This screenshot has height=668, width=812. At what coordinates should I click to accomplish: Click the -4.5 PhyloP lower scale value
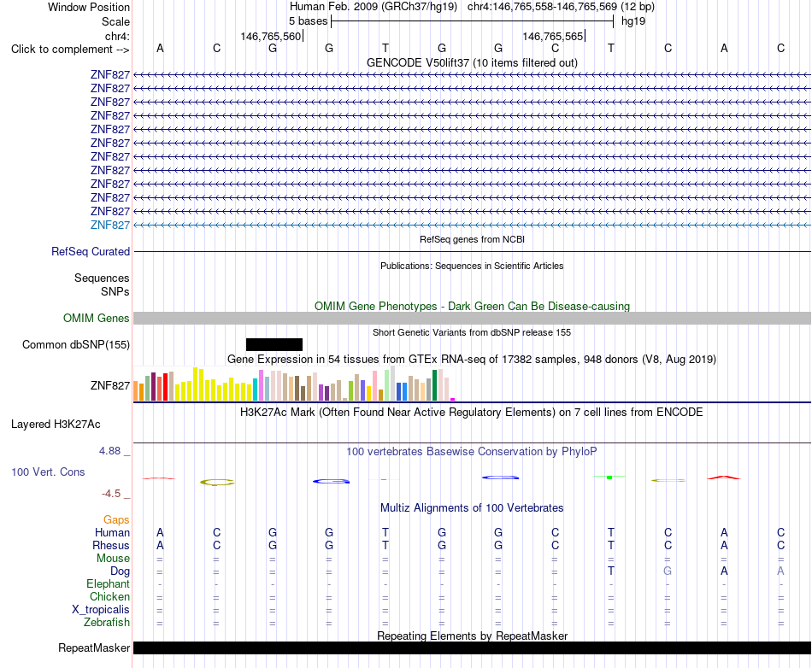pyautogui.click(x=111, y=494)
